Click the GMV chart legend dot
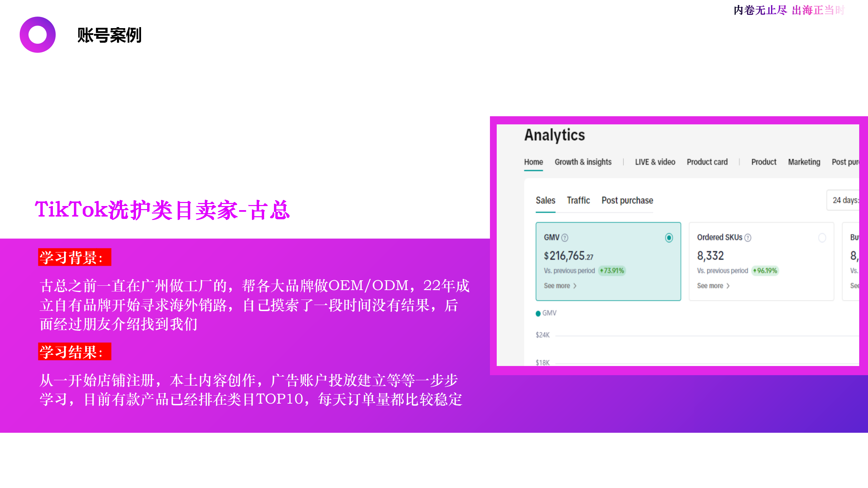This screenshot has height=488, width=868. [538, 313]
